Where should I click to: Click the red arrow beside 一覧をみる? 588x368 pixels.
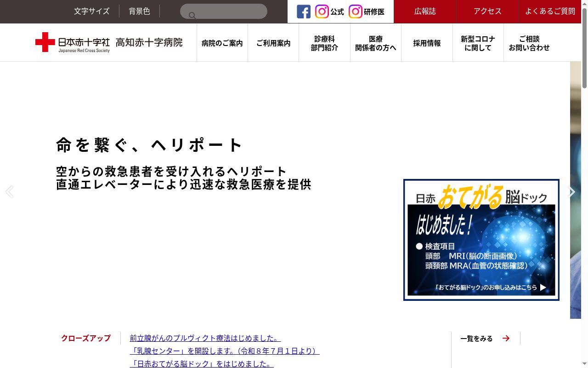pos(506,339)
